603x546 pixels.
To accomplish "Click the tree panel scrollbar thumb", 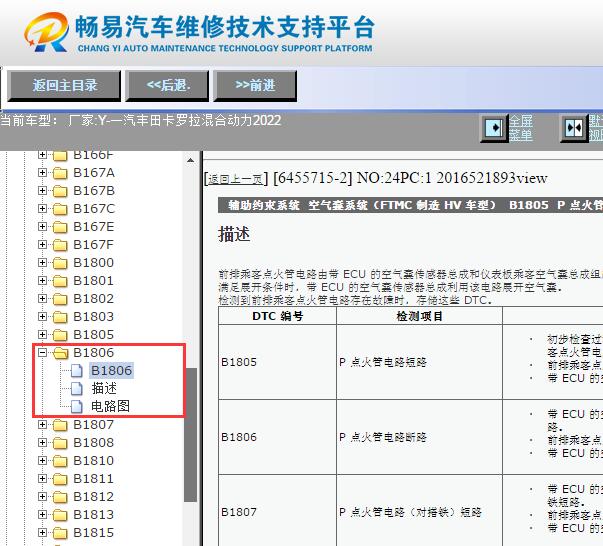I will click(190, 434).
